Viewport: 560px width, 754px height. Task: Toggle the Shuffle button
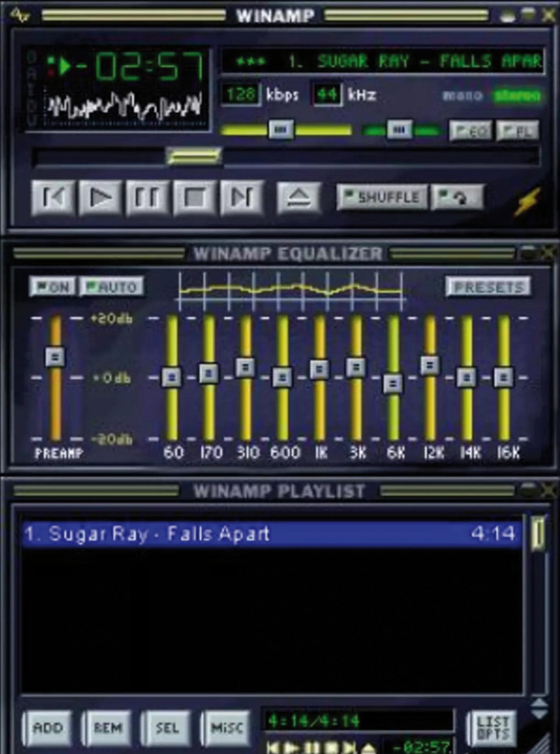[381, 197]
